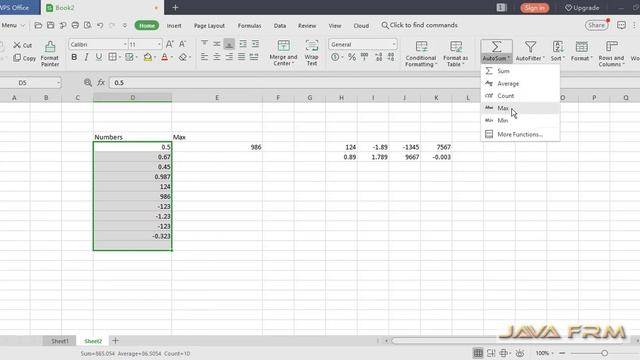Open the Cloud tab
640x360 pixels.
[x=361, y=26]
